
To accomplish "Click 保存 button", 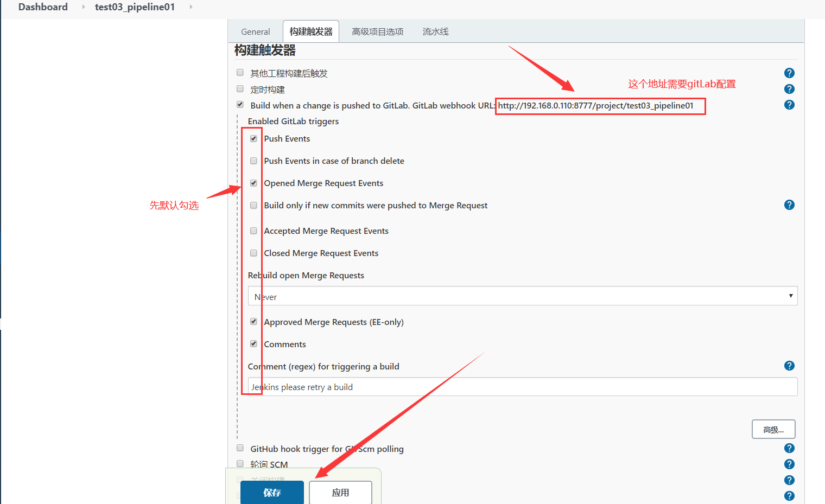I will pos(272,493).
